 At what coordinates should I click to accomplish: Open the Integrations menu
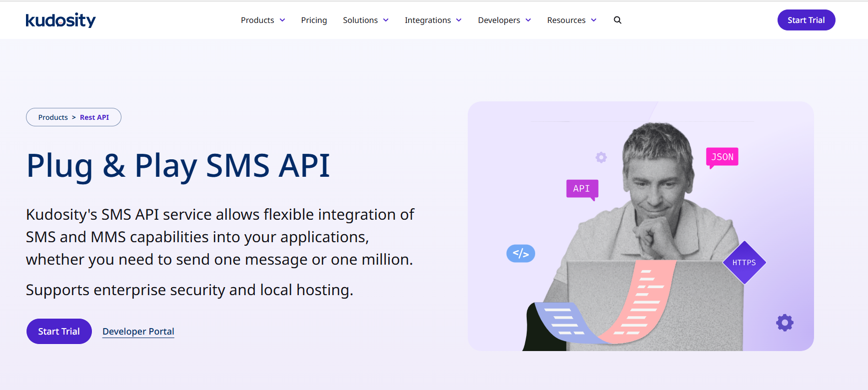point(428,20)
